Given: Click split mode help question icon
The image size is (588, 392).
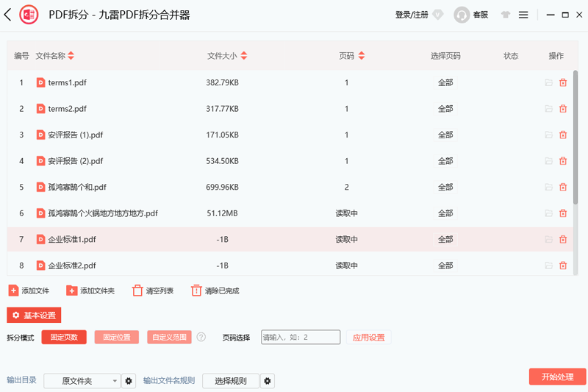Looking at the screenshot, I should click(201, 337).
